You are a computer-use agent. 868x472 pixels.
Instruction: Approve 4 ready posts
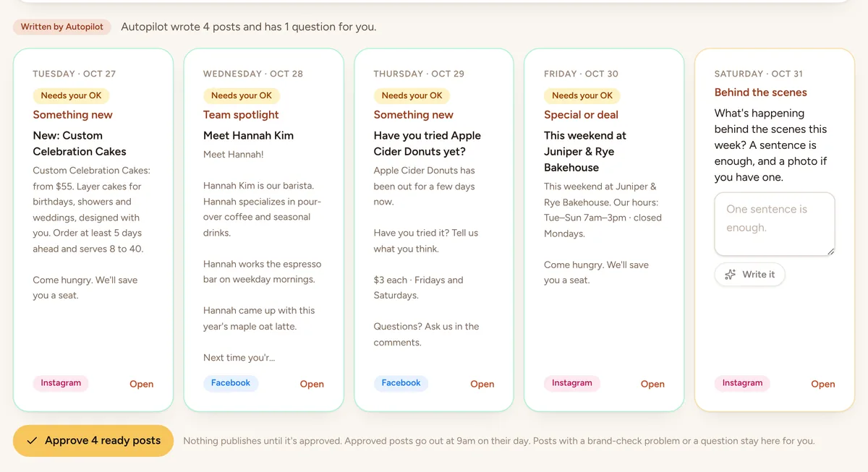click(x=93, y=441)
